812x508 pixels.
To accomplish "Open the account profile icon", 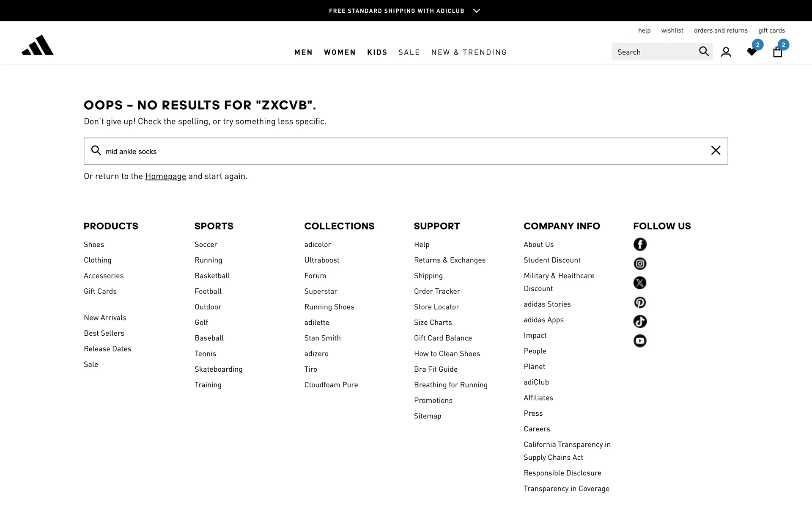I will click(x=726, y=52).
